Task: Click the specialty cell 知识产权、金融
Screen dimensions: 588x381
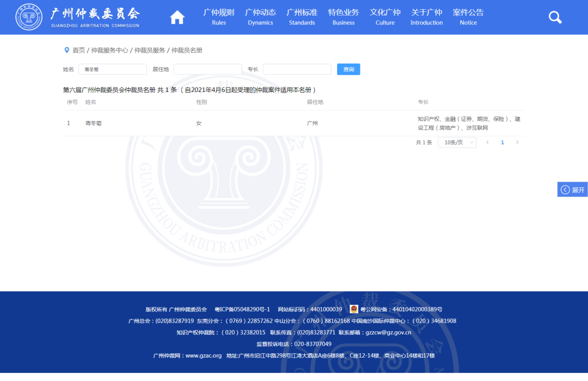Action: 469,123
